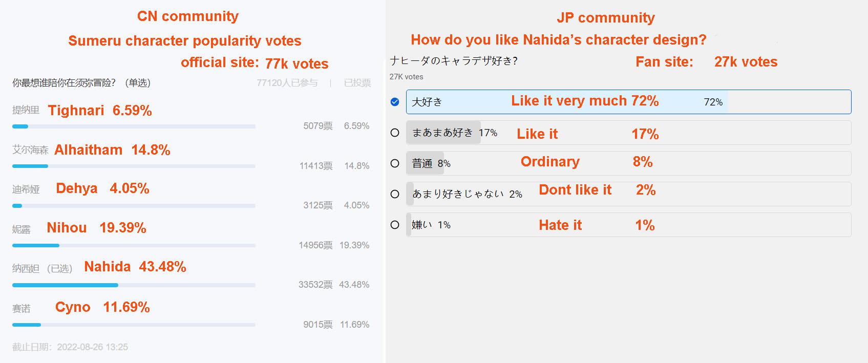Click the Cyno 11.69% progress bar
Viewport: 868px width, 363px height.
pyautogui.click(x=134, y=325)
